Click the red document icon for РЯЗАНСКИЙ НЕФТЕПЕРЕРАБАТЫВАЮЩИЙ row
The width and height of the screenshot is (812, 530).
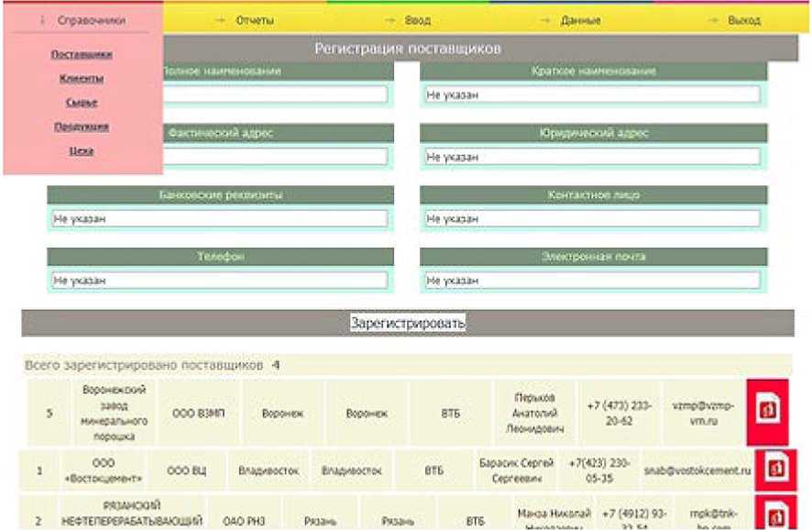(x=775, y=513)
